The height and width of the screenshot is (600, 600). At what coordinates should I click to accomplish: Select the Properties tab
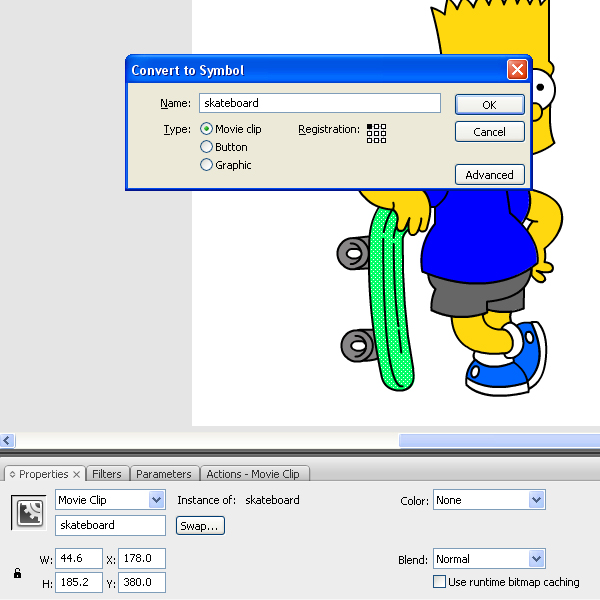click(x=43, y=474)
